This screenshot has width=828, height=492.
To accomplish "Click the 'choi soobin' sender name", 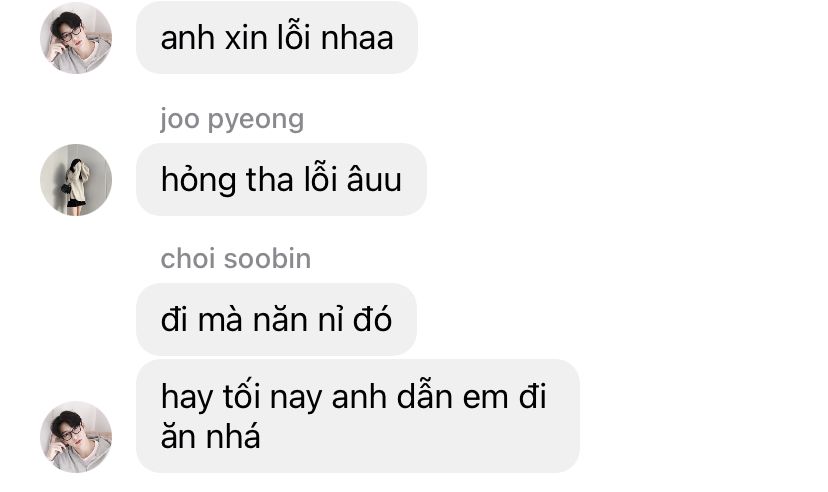I will (x=236, y=259).
